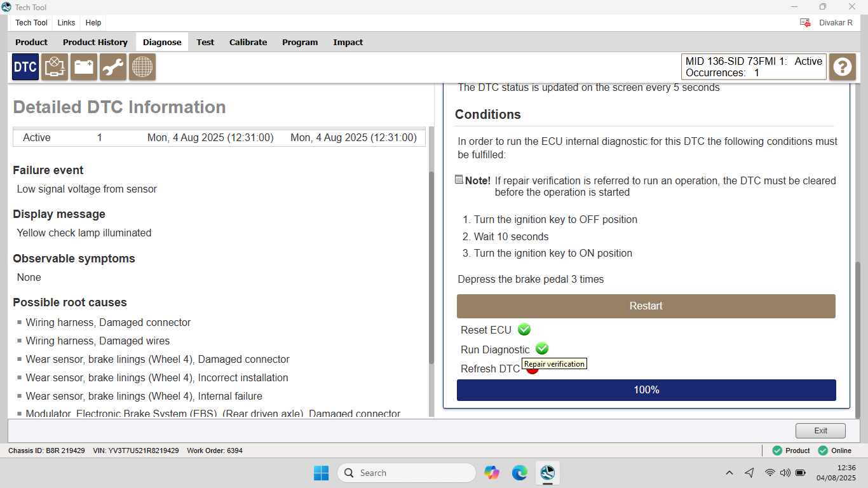Switch to the Product History tab
The width and height of the screenshot is (868, 488).
click(95, 42)
